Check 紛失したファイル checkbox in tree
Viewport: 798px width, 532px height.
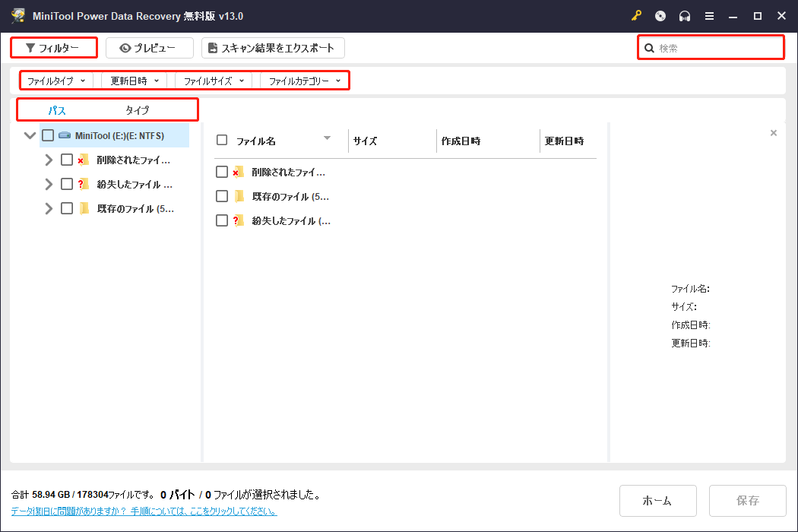point(67,184)
